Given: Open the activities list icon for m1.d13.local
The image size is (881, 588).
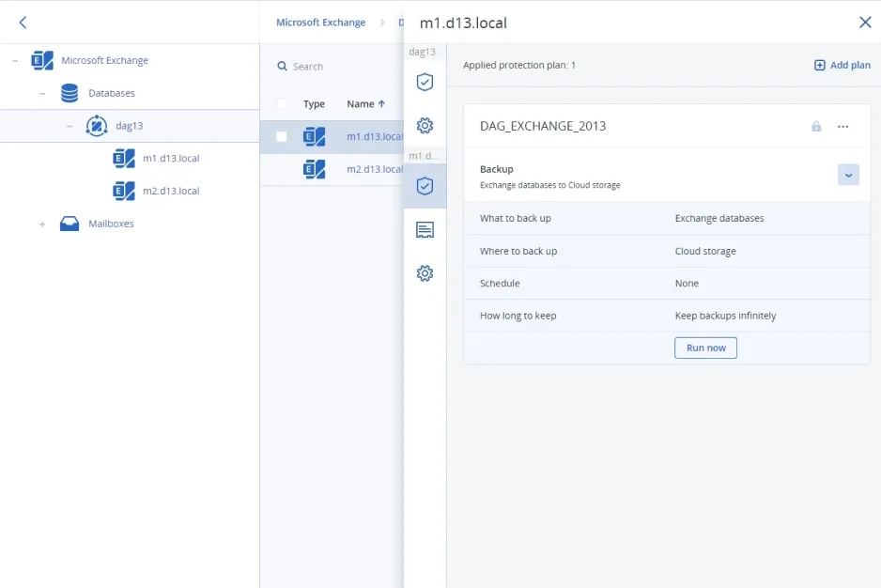Looking at the screenshot, I should tap(425, 229).
